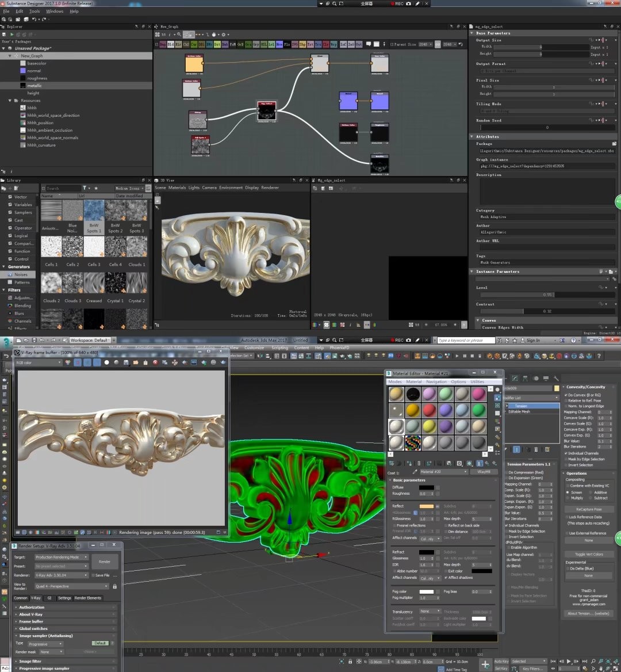Click the save image icon in V-Ray frame buffer
The height and width of the screenshot is (672, 621).
[x=126, y=362]
